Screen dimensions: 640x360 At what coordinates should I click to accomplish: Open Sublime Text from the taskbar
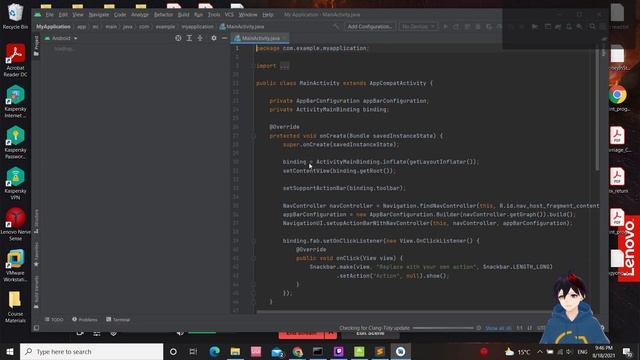380,351
